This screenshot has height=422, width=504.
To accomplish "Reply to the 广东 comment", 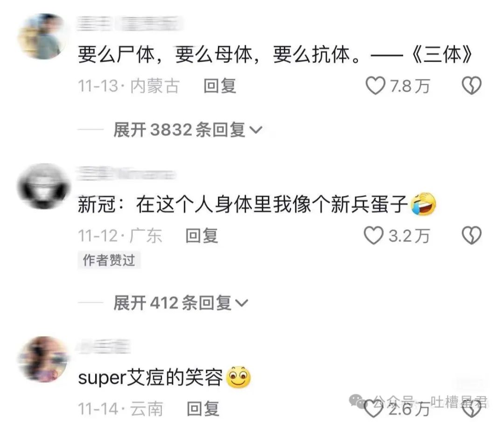I will tap(202, 236).
